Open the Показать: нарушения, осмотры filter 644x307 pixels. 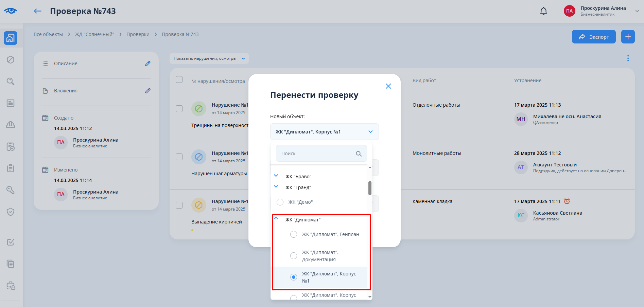(209, 58)
